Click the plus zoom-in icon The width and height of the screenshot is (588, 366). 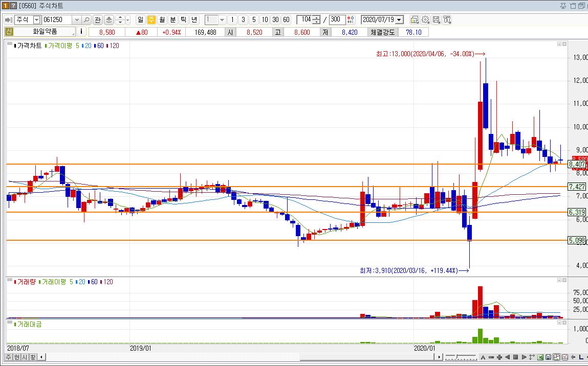click(x=499, y=357)
